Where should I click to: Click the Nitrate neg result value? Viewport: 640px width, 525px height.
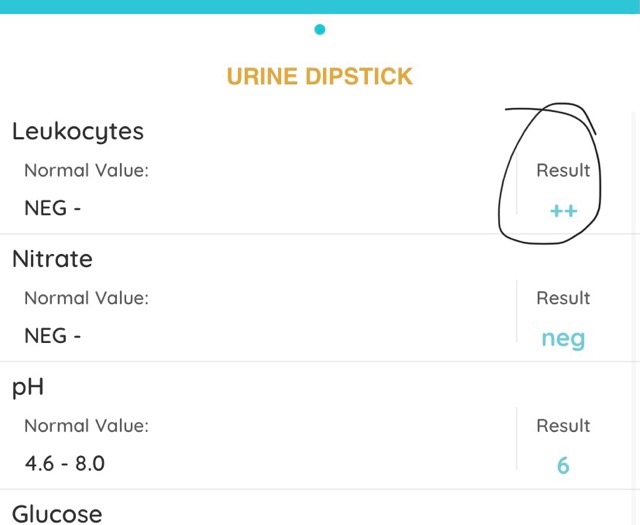pyautogui.click(x=563, y=339)
